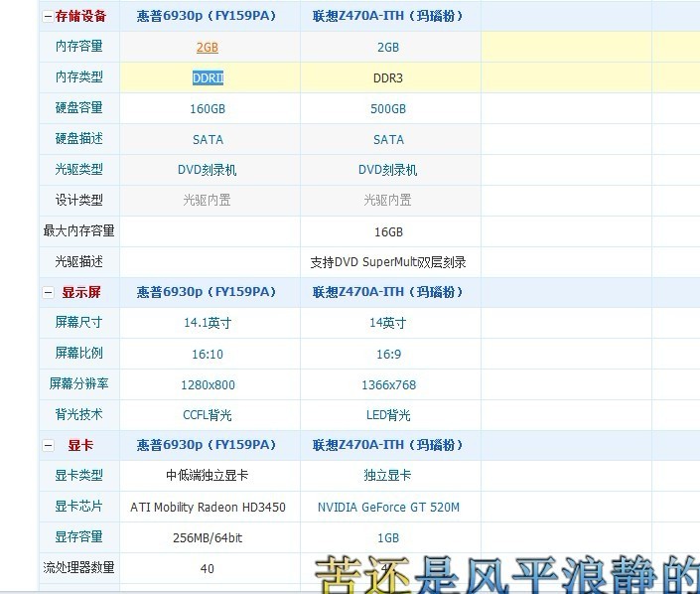This screenshot has height=594, width=700.
Task: Click 光驱内置 in the Lenovo column
Action: pos(388,200)
